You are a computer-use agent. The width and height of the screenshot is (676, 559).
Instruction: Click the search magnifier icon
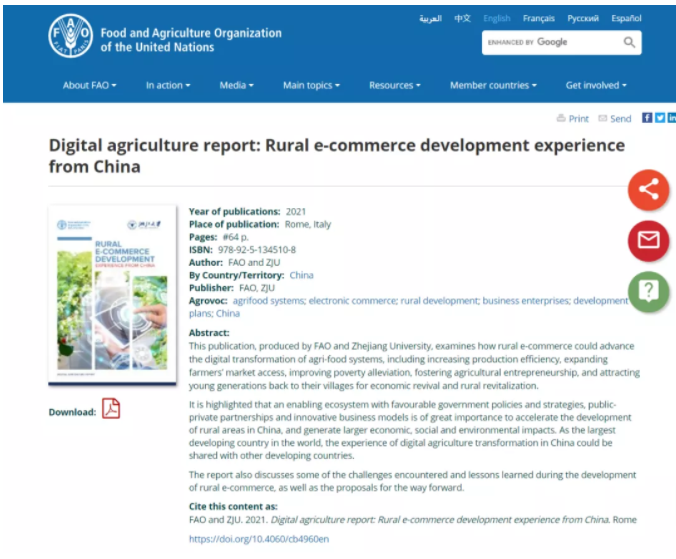coord(629,43)
